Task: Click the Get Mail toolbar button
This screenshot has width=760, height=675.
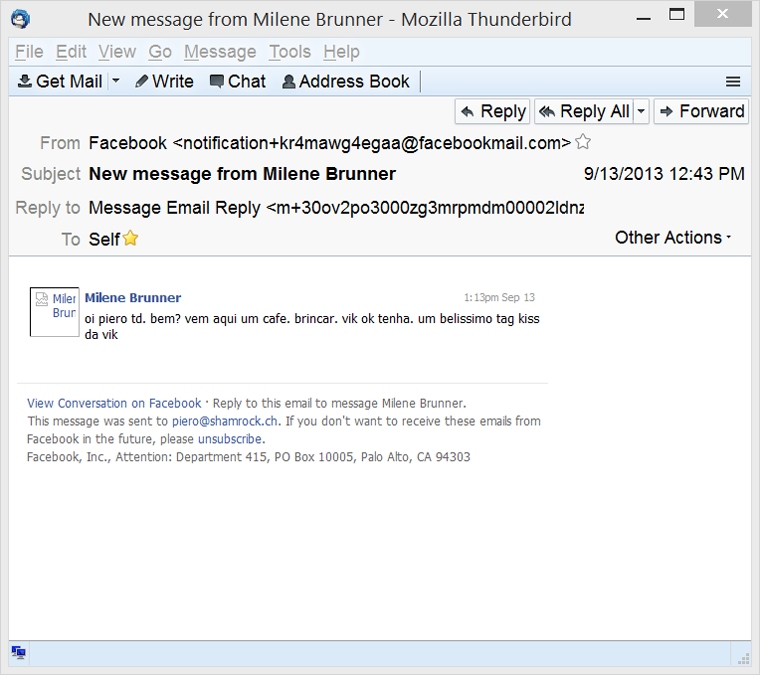Action: click(61, 82)
